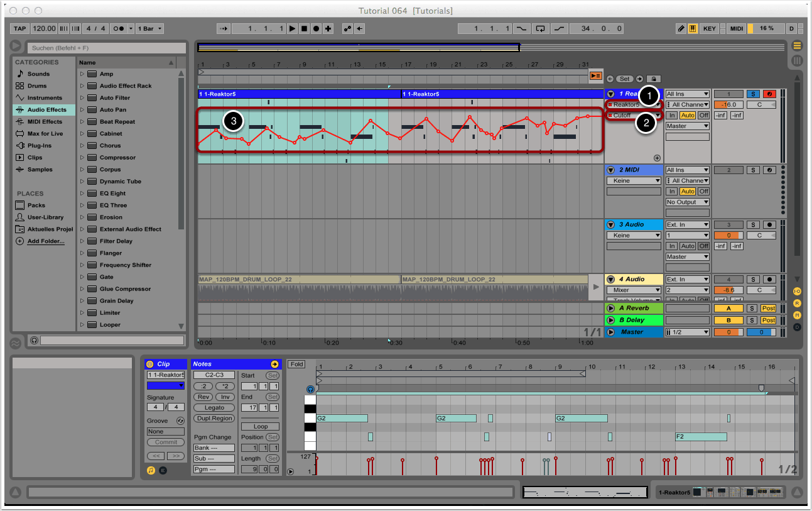Activate the Draw Mode pencil icon

(x=681, y=29)
